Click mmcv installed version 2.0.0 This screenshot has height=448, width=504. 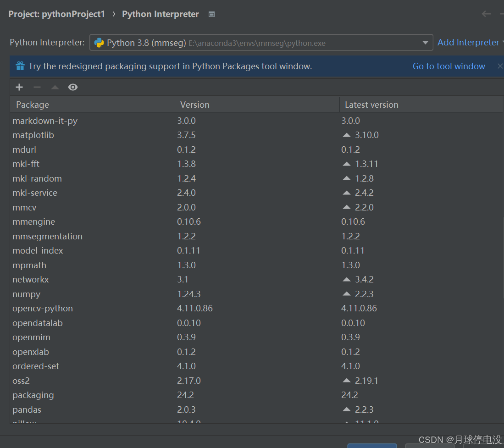pyautogui.click(x=186, y=207)
